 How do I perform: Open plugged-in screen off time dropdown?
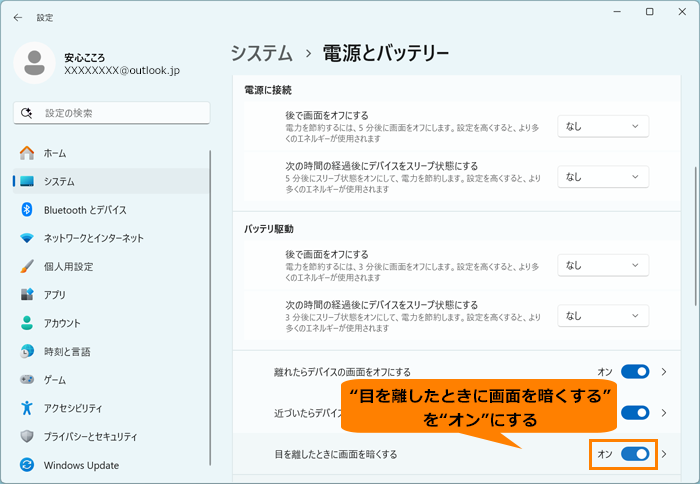(603, 126)
